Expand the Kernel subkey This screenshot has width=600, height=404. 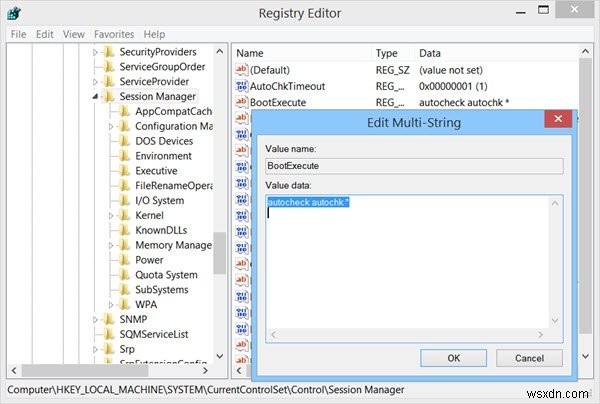111,215
